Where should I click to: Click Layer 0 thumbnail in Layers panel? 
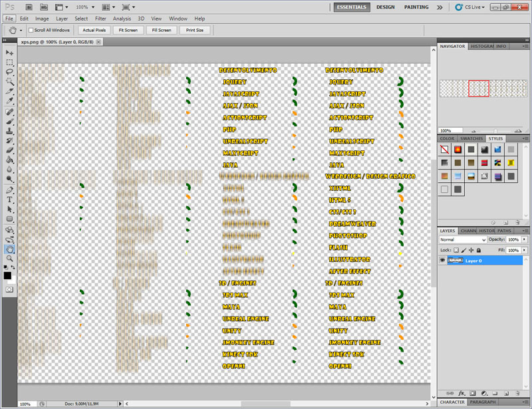pos(456,261)
